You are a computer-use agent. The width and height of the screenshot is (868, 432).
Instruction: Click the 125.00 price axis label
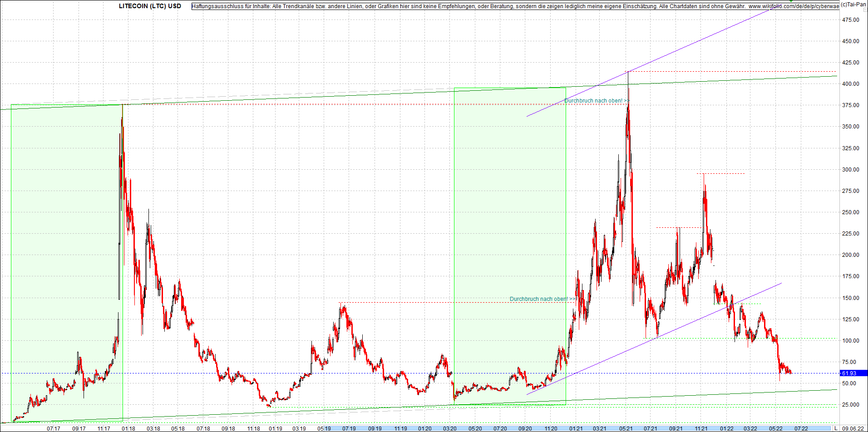pos(851,319)
